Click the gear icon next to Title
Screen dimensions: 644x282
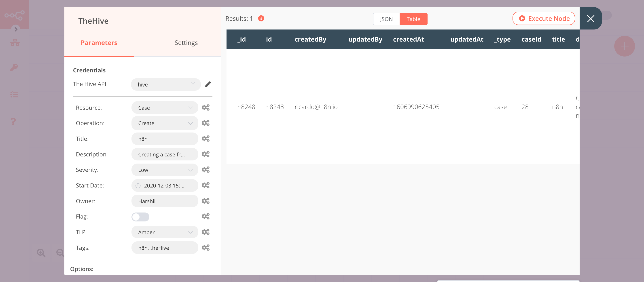click(x=205, y=138)
